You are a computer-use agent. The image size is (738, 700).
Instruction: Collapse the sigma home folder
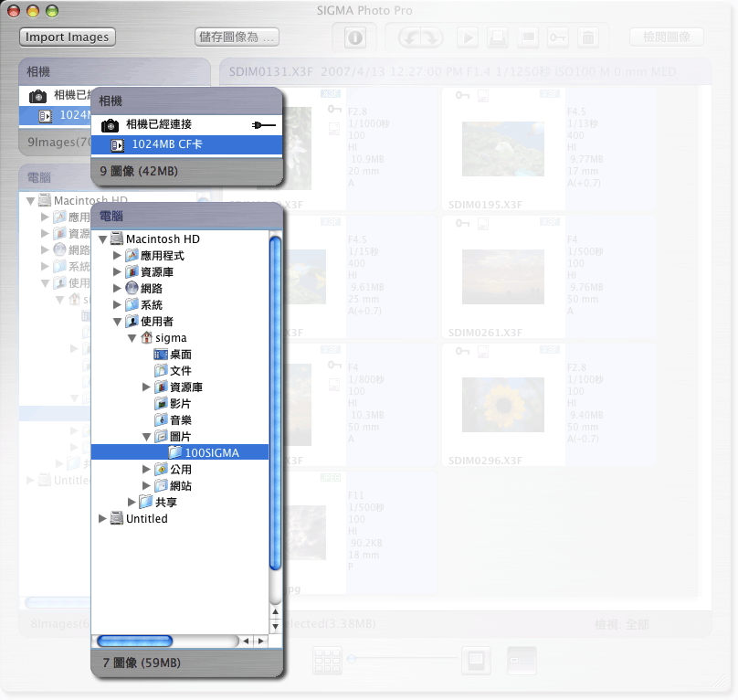tap(132, 338)
